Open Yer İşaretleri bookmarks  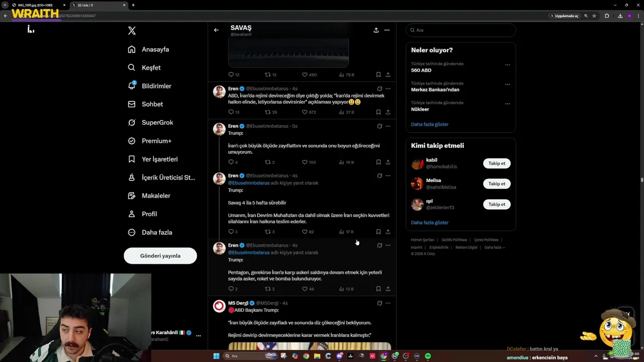pos(153,159)
